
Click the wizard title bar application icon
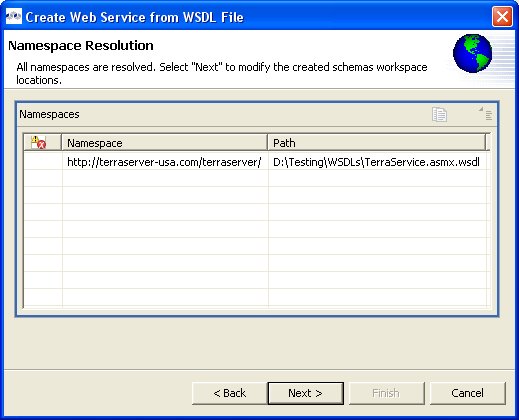(x=14, y=16)
